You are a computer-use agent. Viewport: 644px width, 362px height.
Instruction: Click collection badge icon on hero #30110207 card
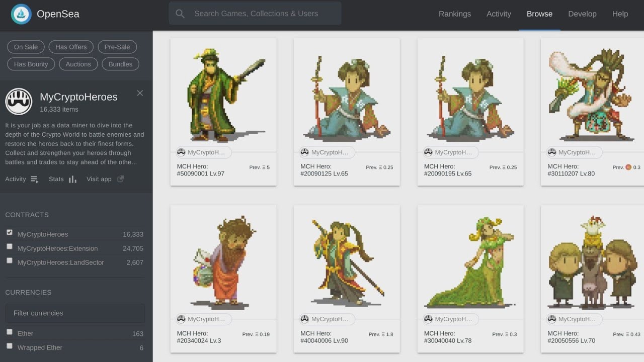(552, 152)
